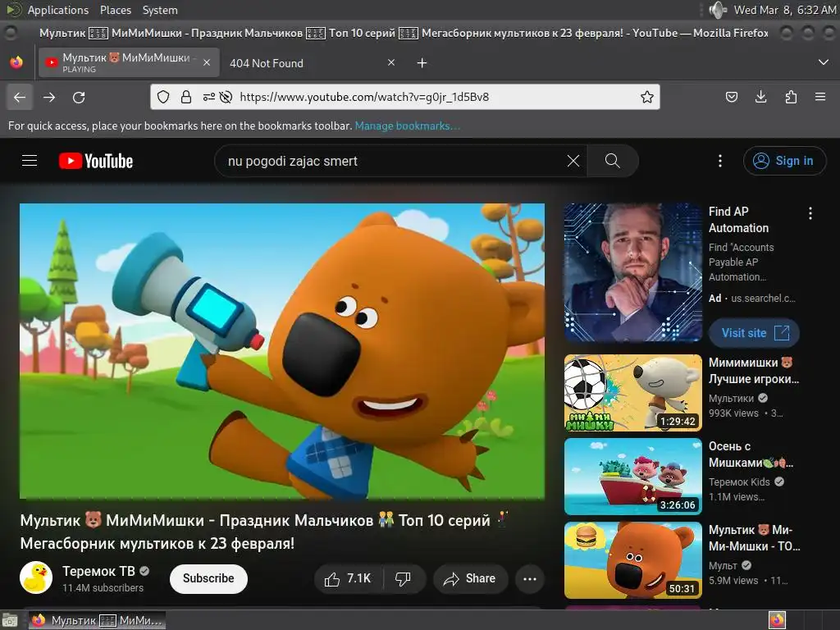Reload the page in Firefox
Image resolution: width=840 pixels, height=630 pixels.
click(79, 97)
